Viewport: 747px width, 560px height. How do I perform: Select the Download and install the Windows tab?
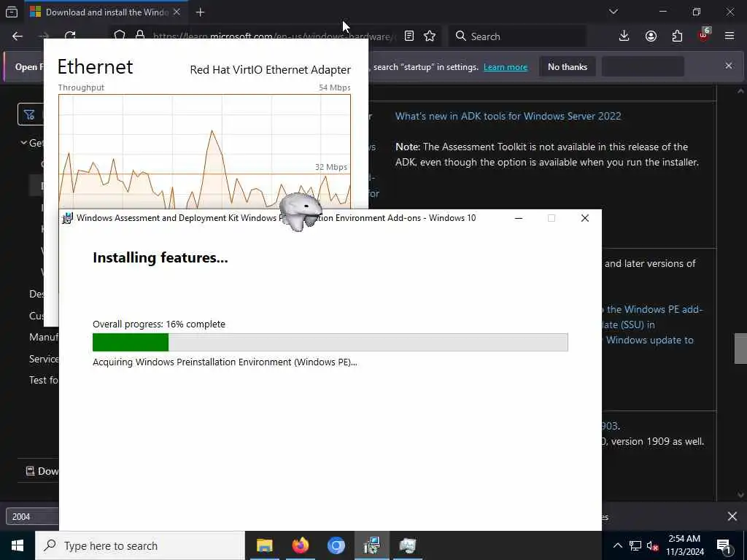(106, 12)
